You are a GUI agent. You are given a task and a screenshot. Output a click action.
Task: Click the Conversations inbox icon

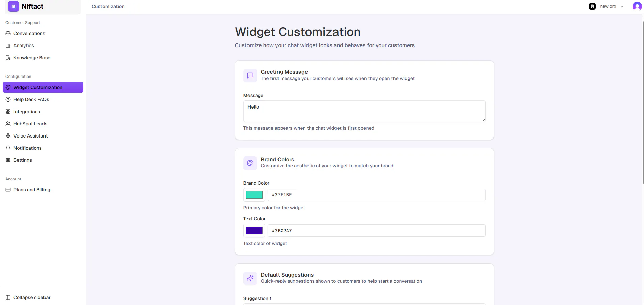click(8, 33)
